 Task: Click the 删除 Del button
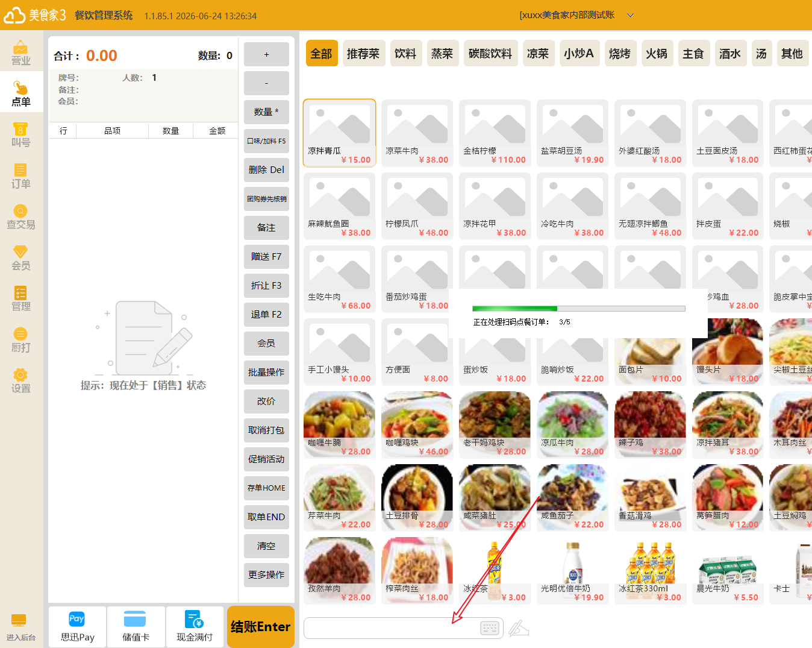click(x=266, y=170)
